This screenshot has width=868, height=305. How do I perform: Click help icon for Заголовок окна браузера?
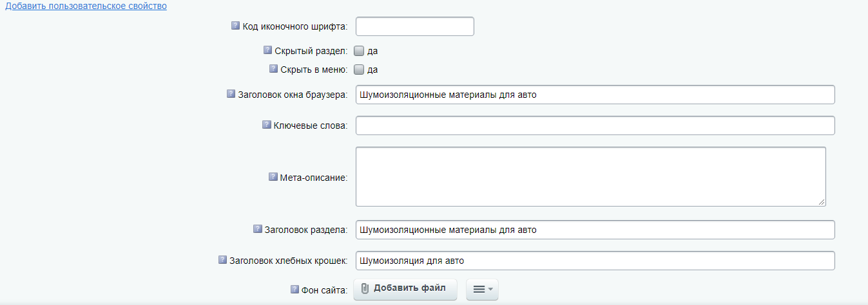[x=231, y=93]
